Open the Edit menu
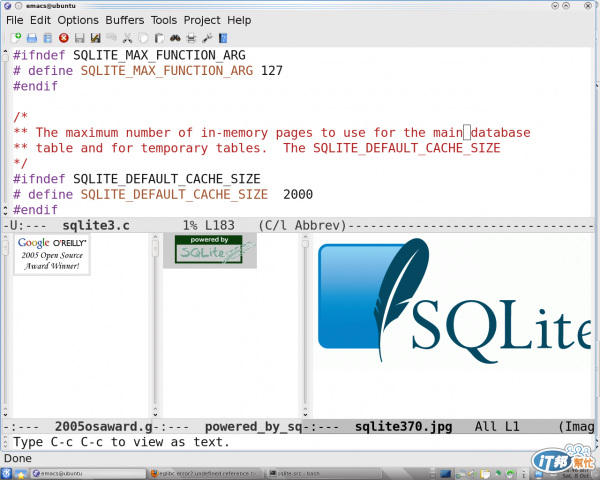This screenshot has height=480, width=600. click(x=40, y=20)
